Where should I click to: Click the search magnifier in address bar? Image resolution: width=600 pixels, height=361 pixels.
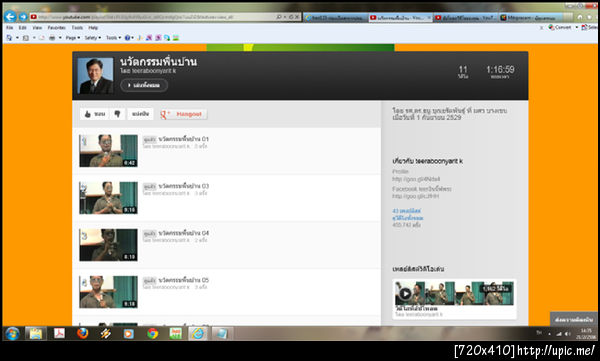(x=279, y=17)
